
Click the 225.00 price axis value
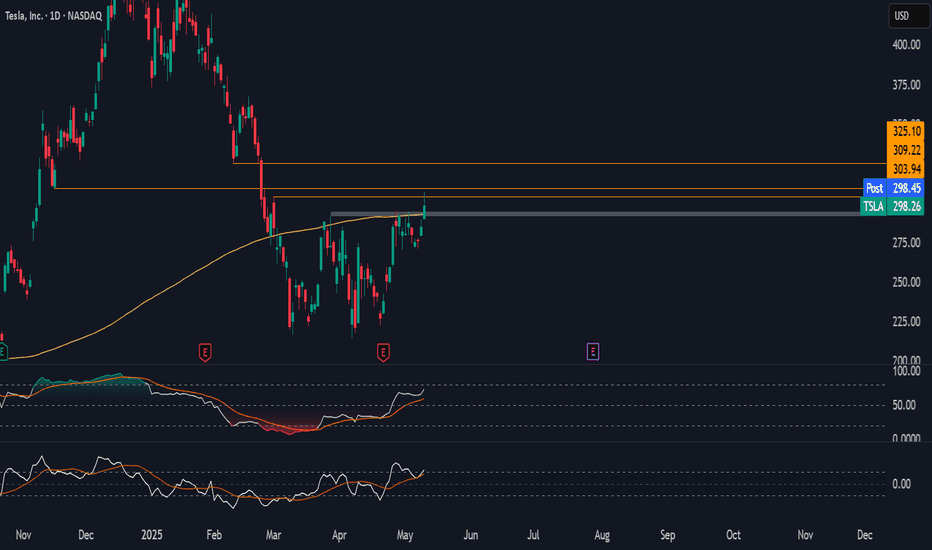(x=906, y=322)
